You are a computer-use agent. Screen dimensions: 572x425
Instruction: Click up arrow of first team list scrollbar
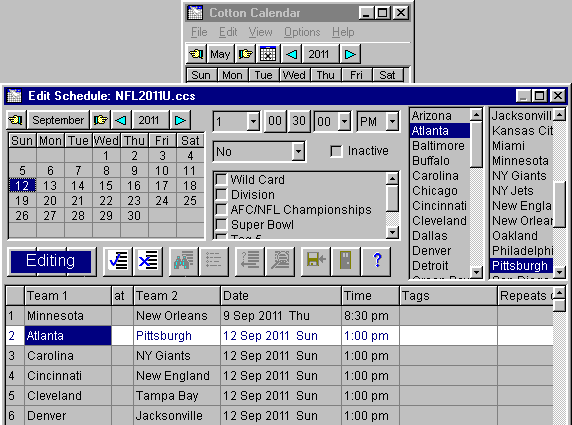(x=476, y=115)
